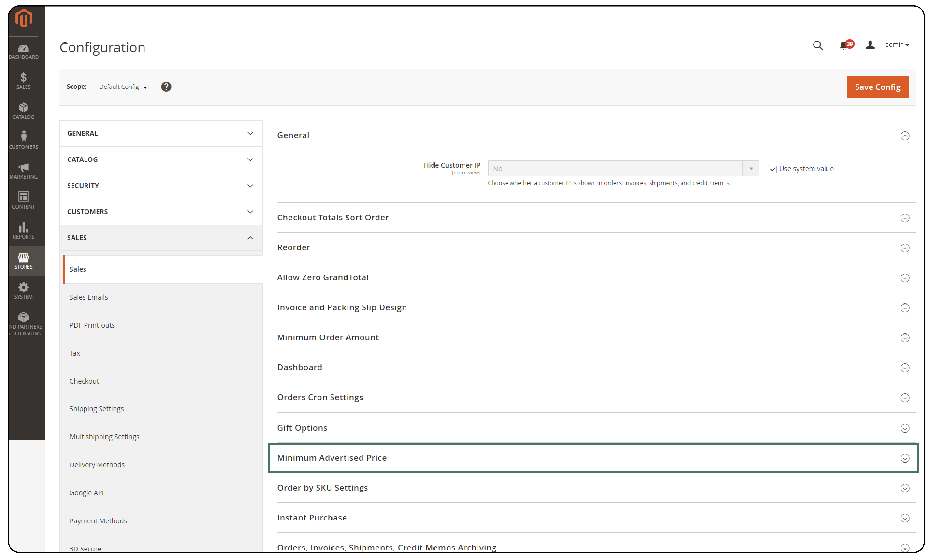Click the Catalog icon in sidebar
The height and width of the screenshot is (560, 933).
(23, 108)
